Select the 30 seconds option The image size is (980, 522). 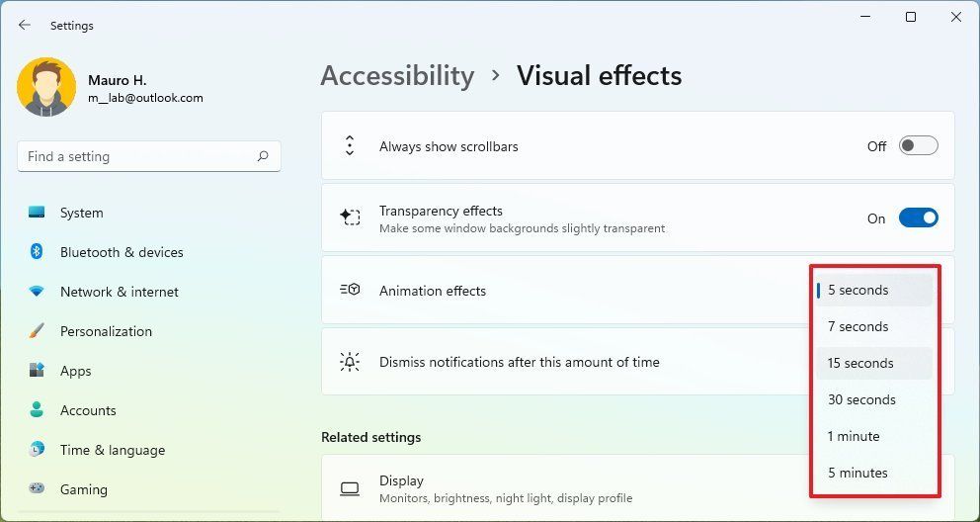[x=861, y=399]
